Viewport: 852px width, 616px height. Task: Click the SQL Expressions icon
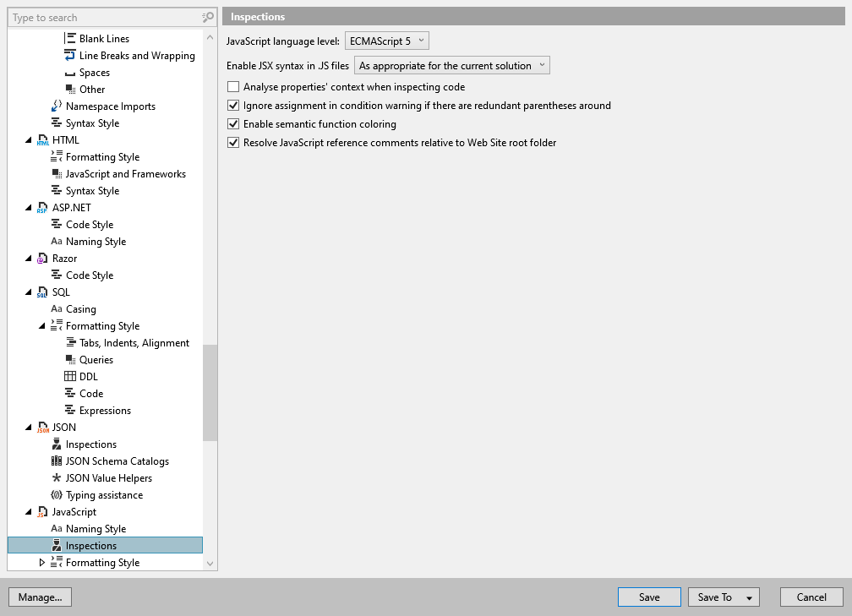(70, 410)
